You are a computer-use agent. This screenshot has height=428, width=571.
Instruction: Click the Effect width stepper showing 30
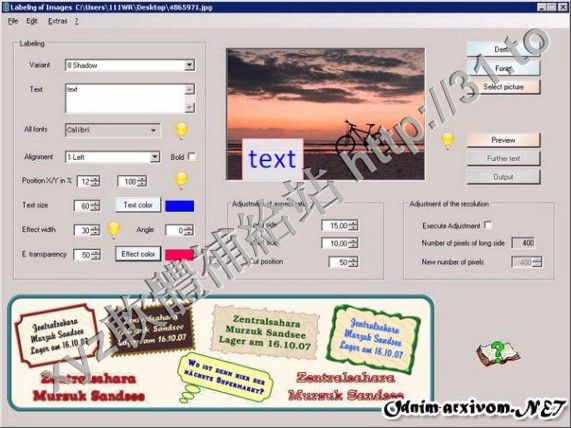pos(87,230)
